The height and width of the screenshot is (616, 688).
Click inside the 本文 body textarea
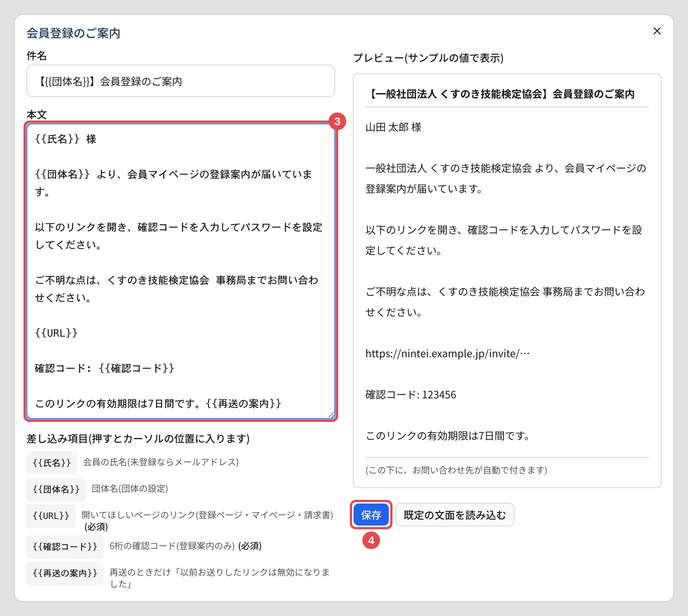181,271
